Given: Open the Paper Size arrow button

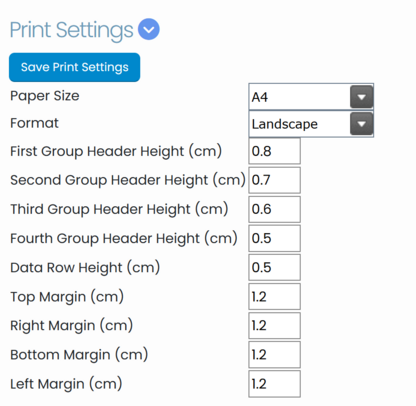Looking at the screenshot, I should pos(362,97).
